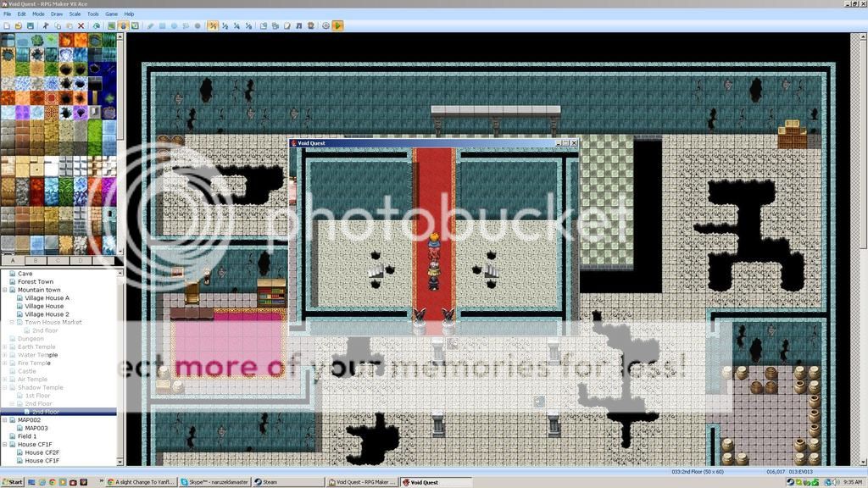Toggle Map editing mode button
Viewport: 868px width, 488px height.
111,25
